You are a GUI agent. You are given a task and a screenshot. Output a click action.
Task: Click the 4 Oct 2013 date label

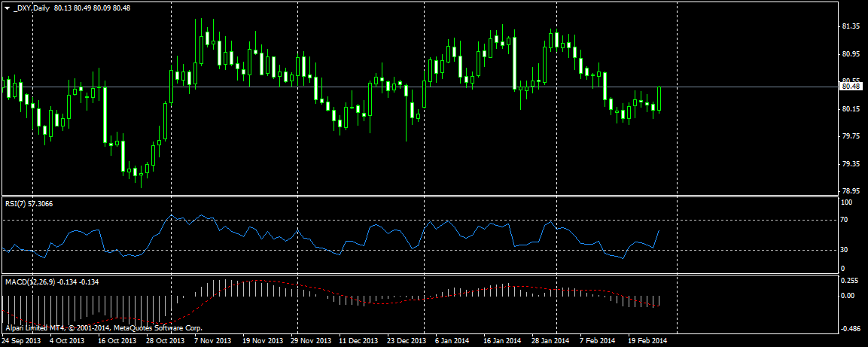pos(67,341)
